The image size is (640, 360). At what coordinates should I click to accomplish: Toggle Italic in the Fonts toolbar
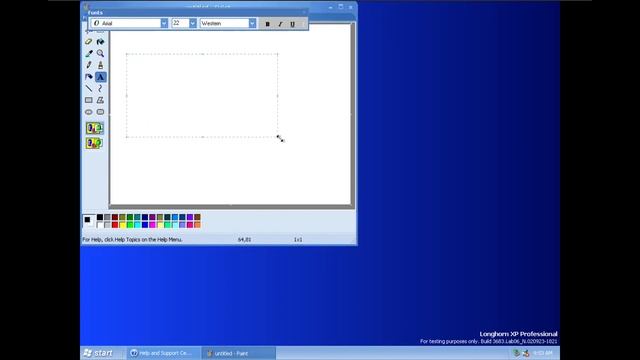click(x=280, y=24)
